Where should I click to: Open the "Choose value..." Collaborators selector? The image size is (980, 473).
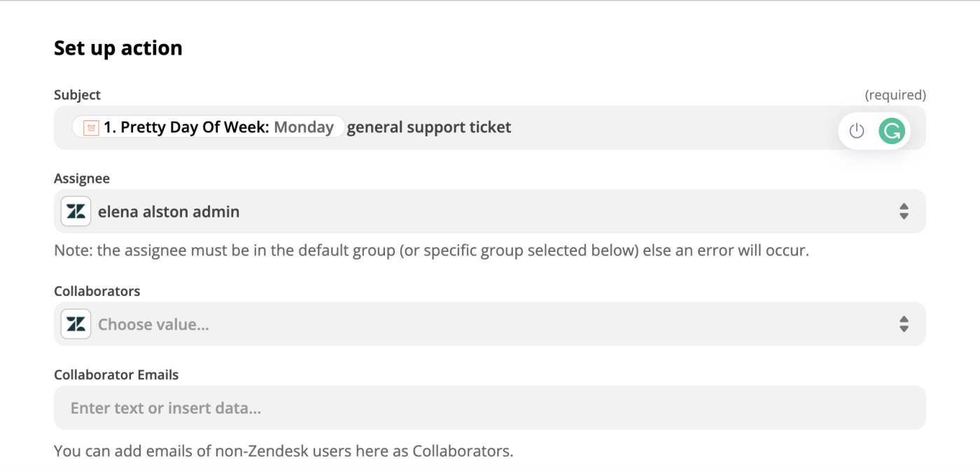click(153, 324)
